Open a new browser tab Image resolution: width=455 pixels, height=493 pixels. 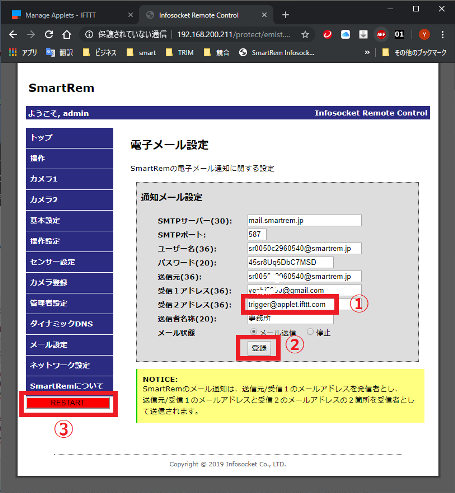coord(285,15)
